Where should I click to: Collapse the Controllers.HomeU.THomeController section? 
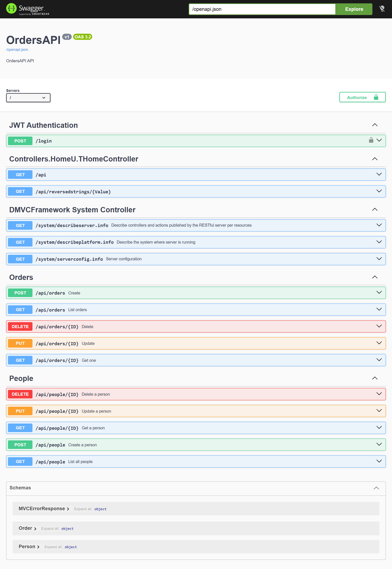click(x=375, y=159)
